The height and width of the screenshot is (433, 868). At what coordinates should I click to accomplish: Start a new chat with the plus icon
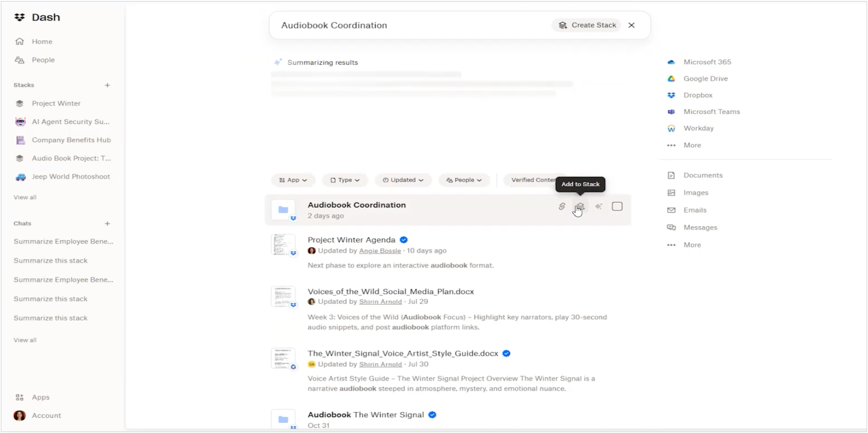107,223
